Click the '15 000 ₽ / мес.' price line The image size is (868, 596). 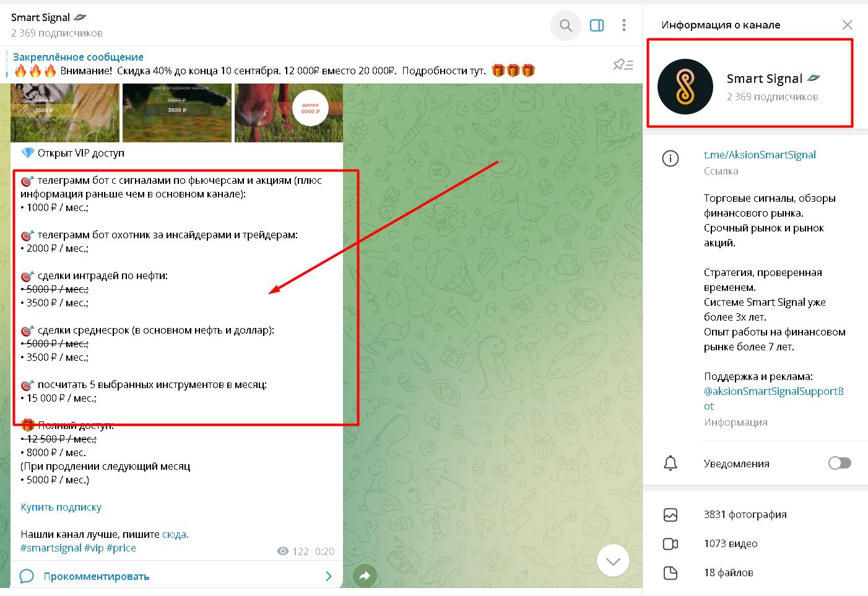[x=59, y=398]
